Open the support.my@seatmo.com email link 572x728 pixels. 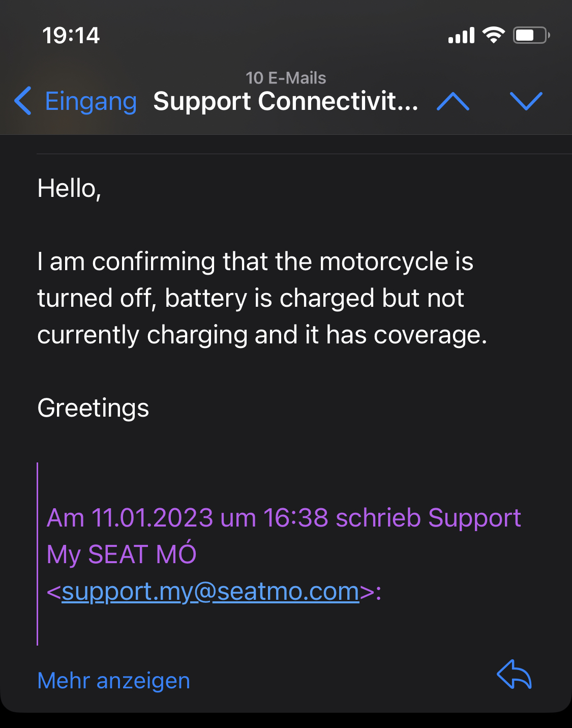pos(210,591)
